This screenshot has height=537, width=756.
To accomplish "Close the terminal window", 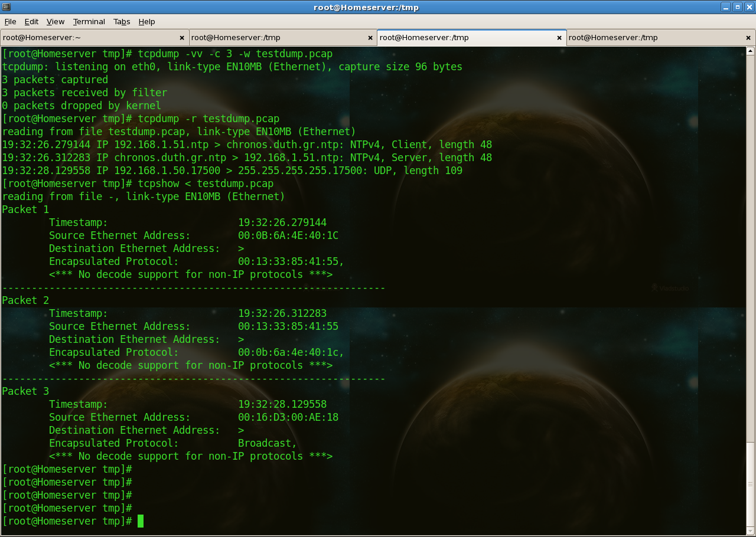I will coord(750,7).
